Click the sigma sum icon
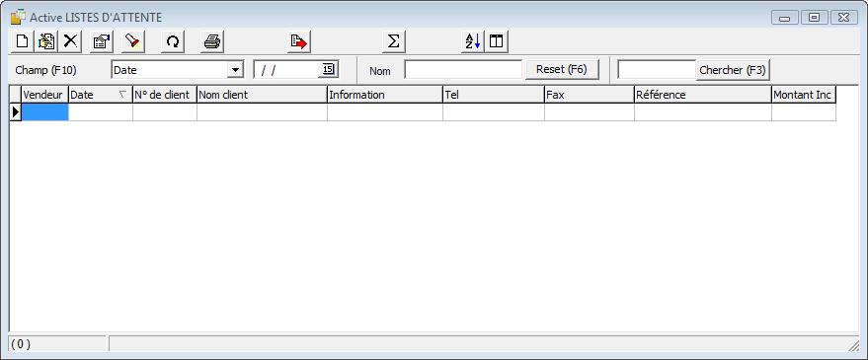 pyautogui.click(x=394, y=41)
